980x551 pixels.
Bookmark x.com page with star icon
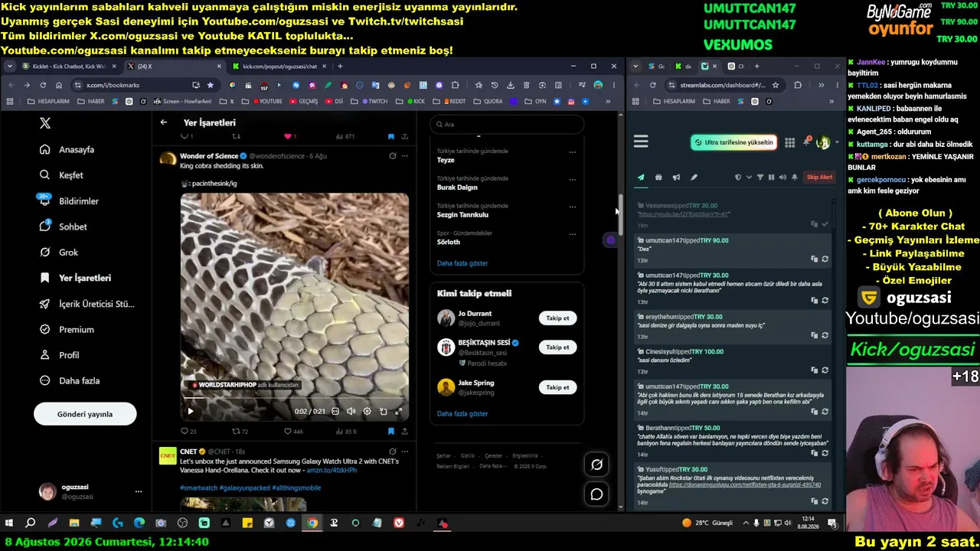(x=211, y=85)
